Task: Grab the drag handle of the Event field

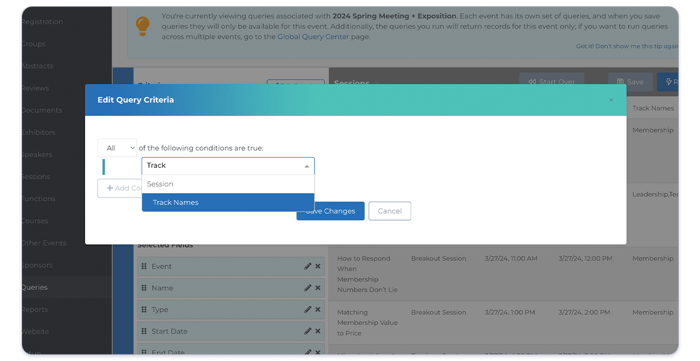Action: [x=144, y=266]
